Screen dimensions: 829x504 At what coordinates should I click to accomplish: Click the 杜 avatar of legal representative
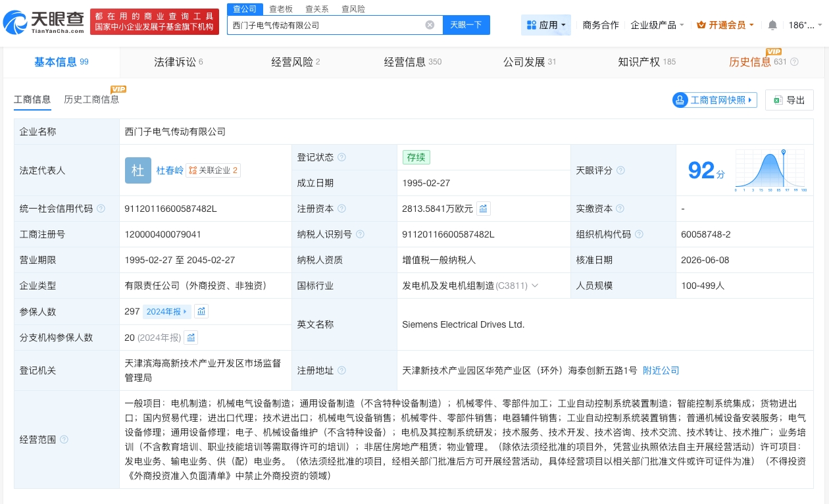[x=138, y=170]
